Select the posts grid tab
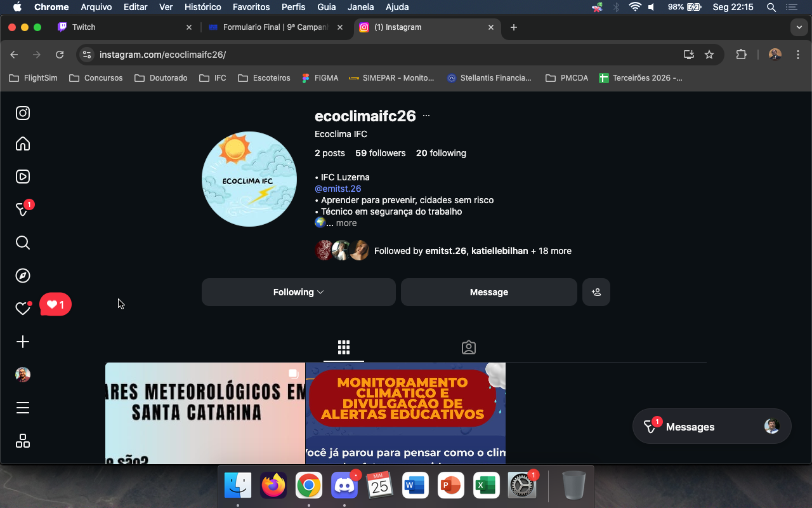The image size is (812, 508). [x=344, y=347]
